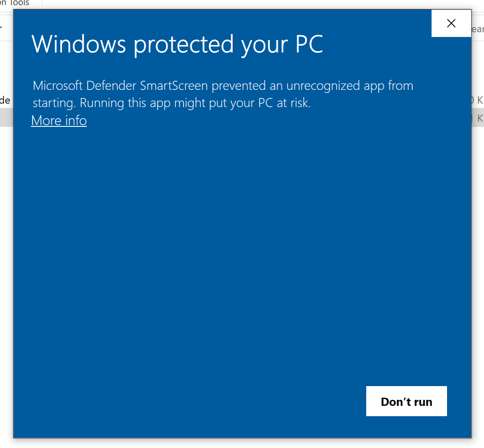Click the word 'SmartScreen' in the message
Viewport: 484px width, 448px height.
[174, 86]
